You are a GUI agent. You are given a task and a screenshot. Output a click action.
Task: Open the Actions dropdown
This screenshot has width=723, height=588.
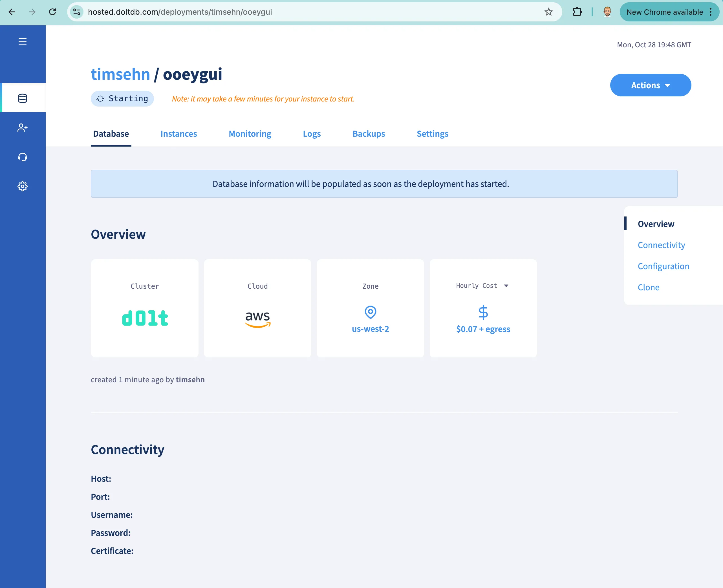click(x=651, y=85)
